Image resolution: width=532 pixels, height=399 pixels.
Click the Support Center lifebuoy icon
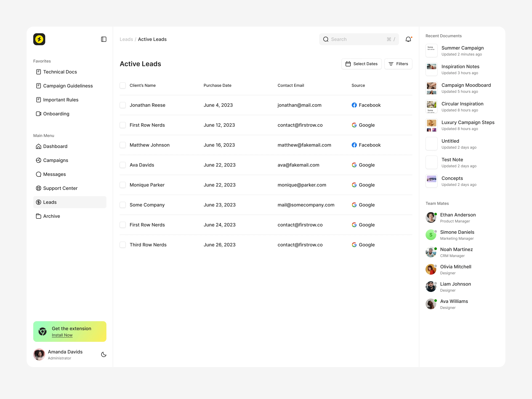pos(38,188)
